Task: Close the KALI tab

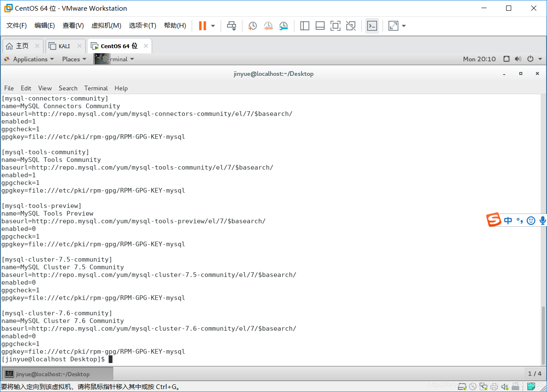Action: point(79,46)
